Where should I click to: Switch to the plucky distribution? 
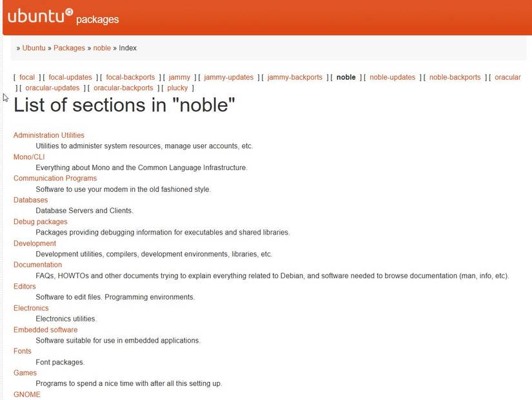coord(177,88)
